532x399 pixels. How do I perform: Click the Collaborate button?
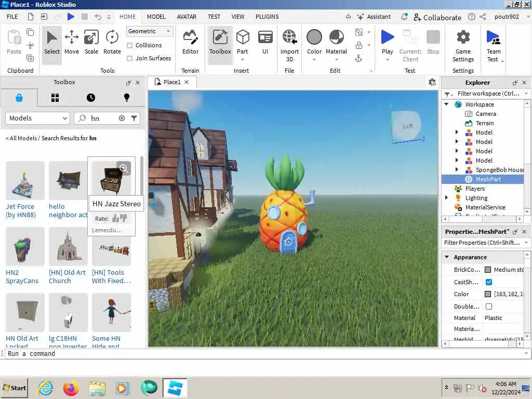(x=437, y=17)
